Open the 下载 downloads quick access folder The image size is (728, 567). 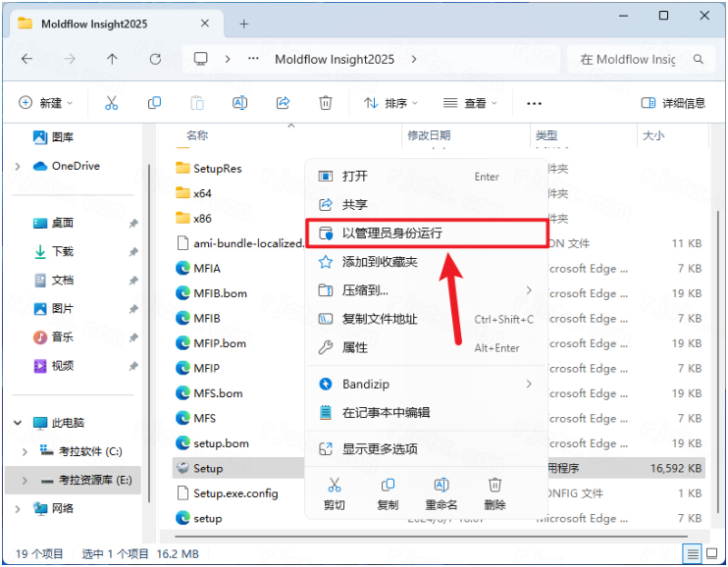63,252
